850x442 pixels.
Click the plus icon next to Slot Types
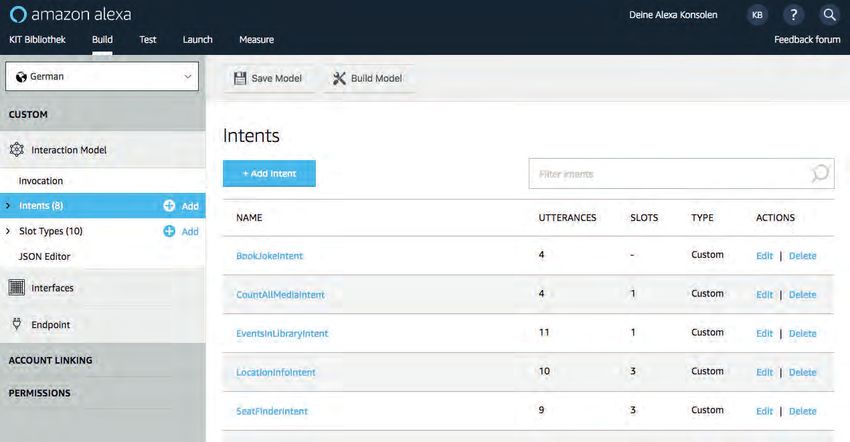(169, 231)
